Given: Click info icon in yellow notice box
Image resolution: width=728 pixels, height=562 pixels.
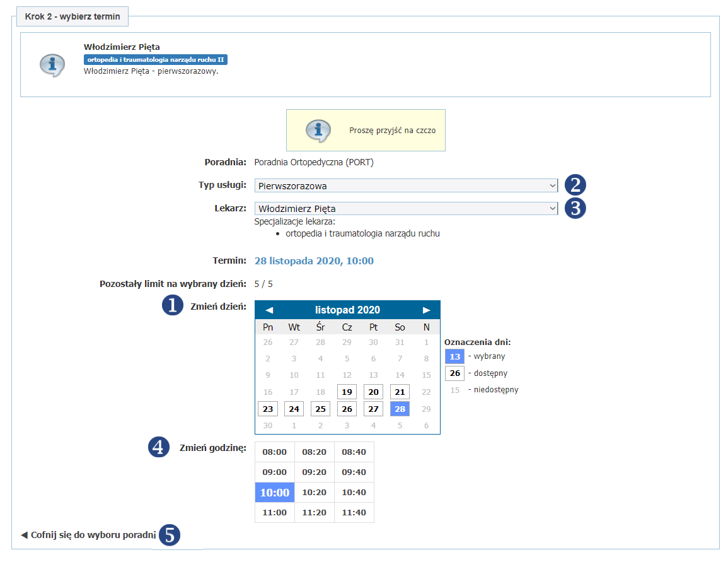Looking at the screenshot, I should pyautogui.click(x=318, y=131).
